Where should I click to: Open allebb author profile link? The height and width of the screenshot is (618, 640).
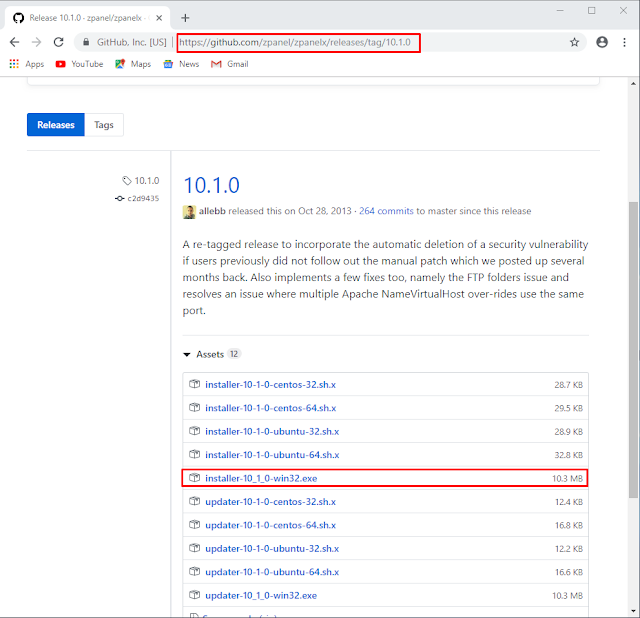tap(212, 211)
